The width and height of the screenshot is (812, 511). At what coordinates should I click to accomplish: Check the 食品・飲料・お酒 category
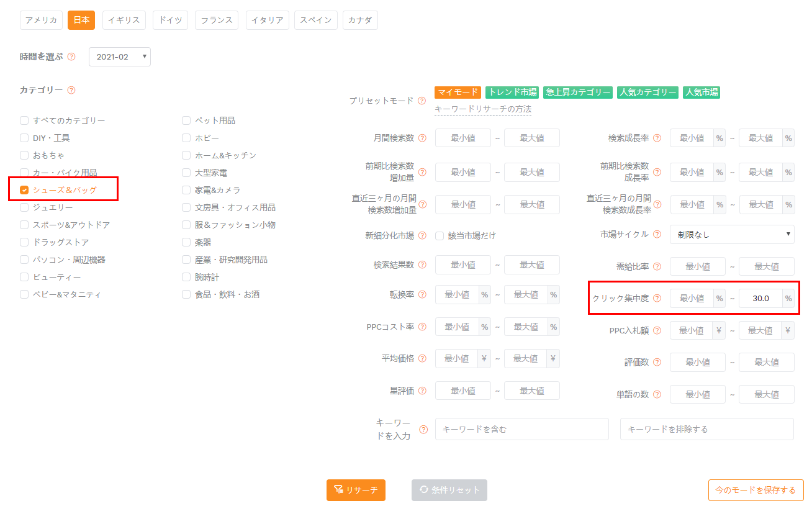[x=186, y=294]
